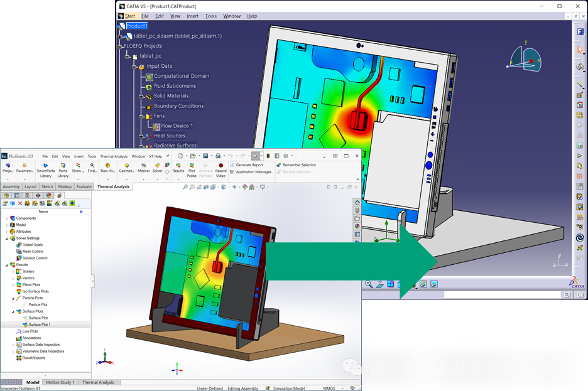The width and height of the screenshot is (588, 391).
Task: Expand the Attributes node in Flotherm tree
Action: (7, 232)
